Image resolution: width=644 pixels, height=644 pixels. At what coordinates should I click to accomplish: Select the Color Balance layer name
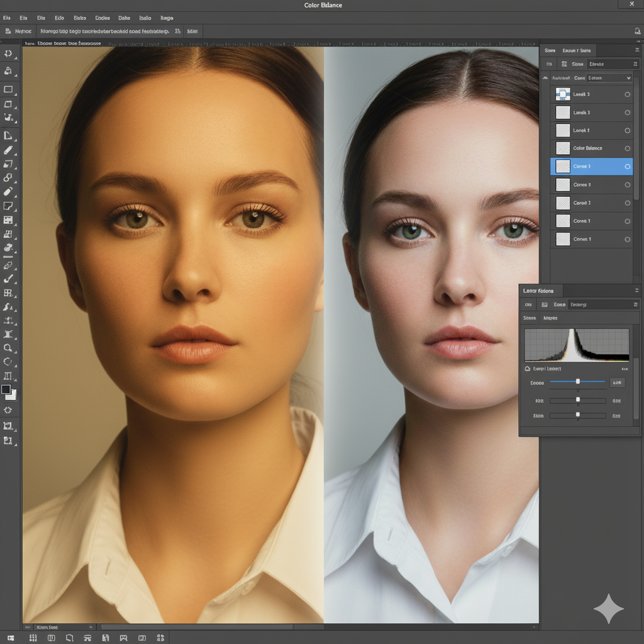pyautogui.click(x=587, y=148)
